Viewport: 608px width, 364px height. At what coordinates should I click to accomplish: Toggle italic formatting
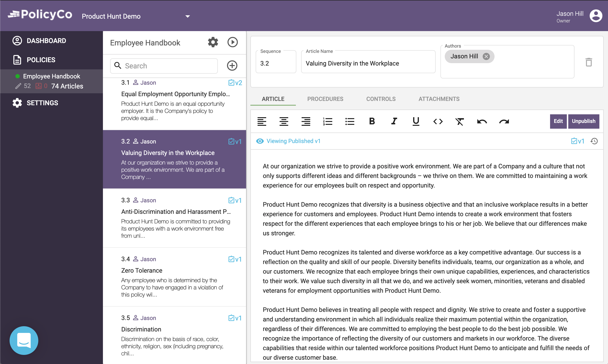(x=394, y=121)
